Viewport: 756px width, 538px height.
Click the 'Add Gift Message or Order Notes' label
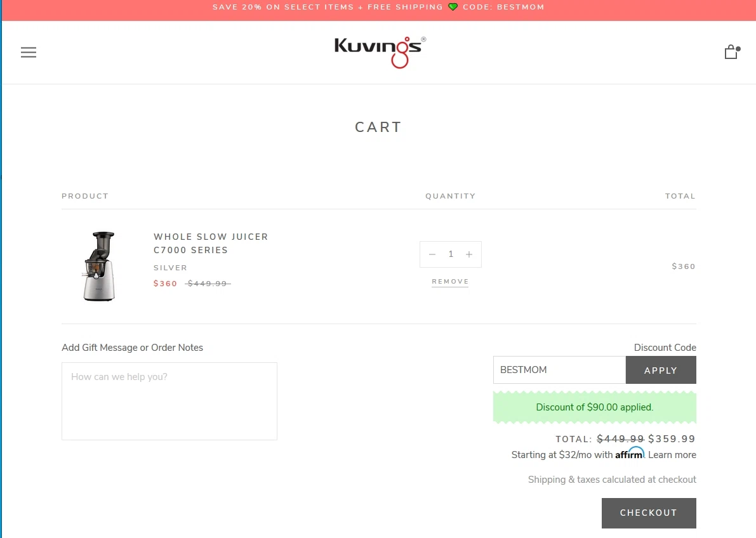coord(132,348)
